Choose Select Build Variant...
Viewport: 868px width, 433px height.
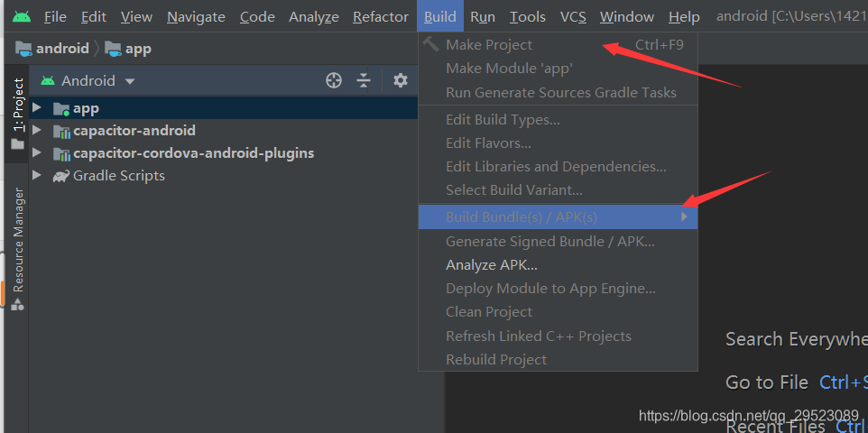click(x=558, y=190)
